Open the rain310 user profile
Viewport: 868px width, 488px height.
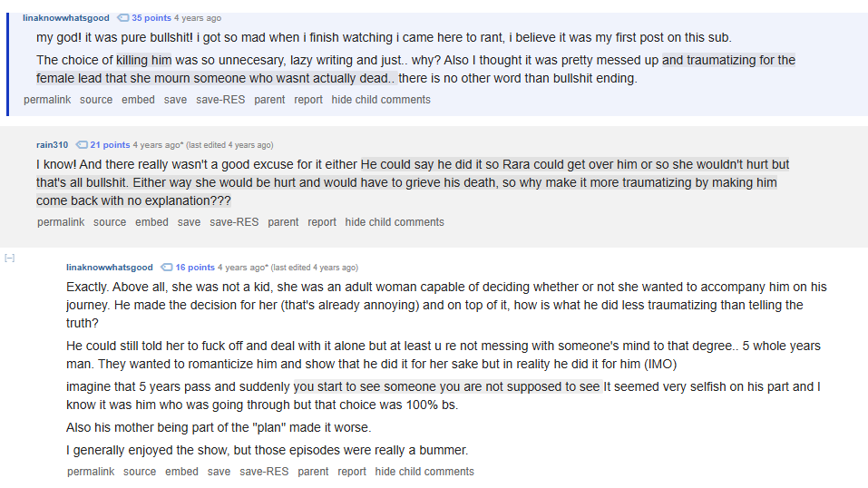(52, 145)
